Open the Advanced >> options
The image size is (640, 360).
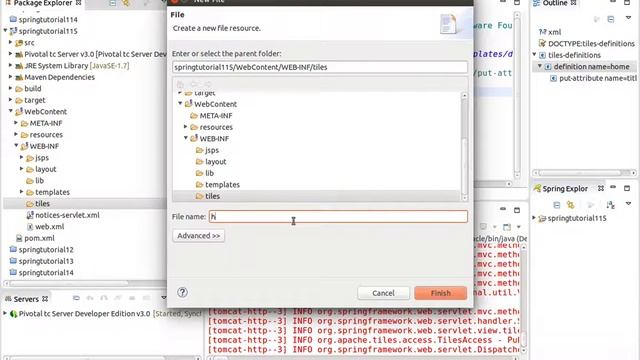pos(198,236)
